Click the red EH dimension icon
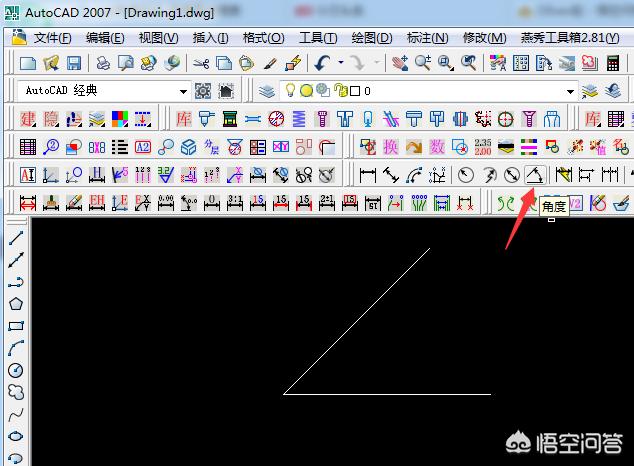Viewport: 634px width, 466px height. pyautogui.click(x=97, y=203)
